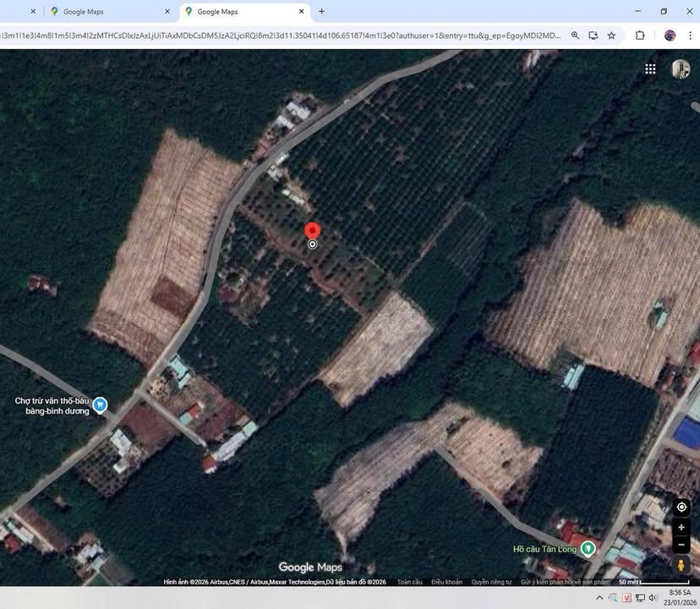700x609 pixels.
Task: Show hidden system tray icons
Action: pos(599,598)
